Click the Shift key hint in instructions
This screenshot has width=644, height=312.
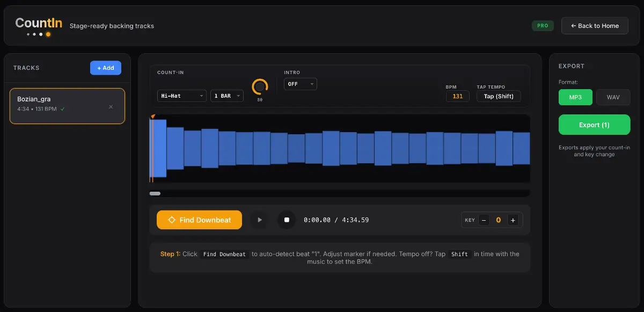pos(459,255)
